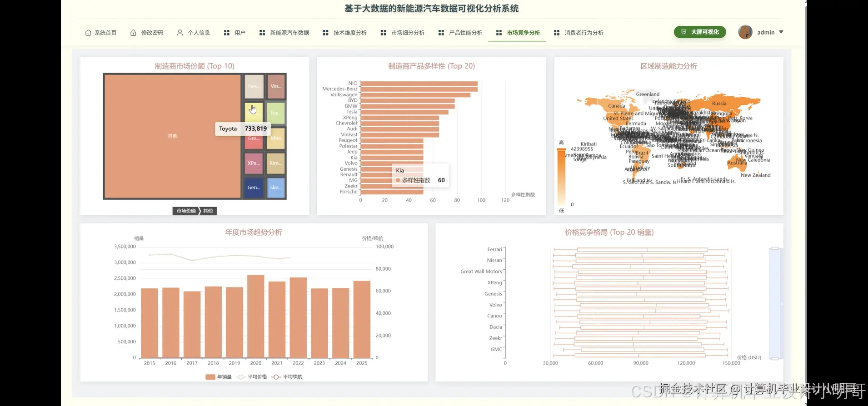Click the grid icon beside 市场竞争分析

coord(499,33)
